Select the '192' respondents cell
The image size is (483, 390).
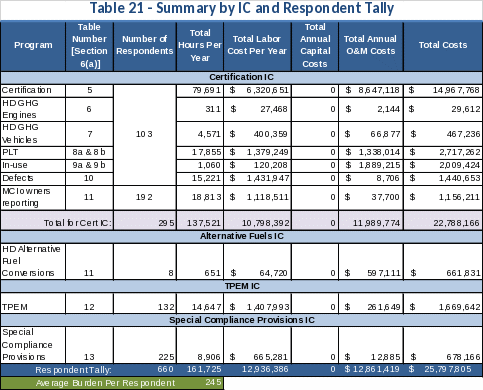(x=145, y=197)
